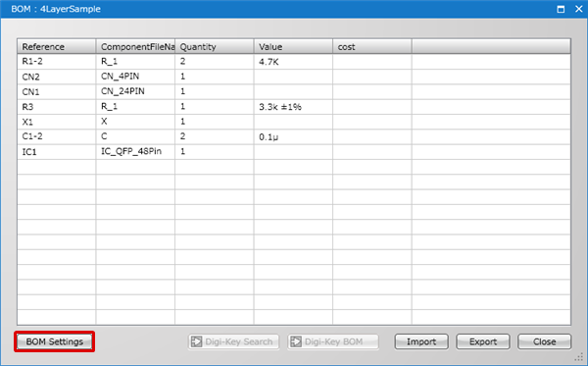Image resolution: width=588 pixels, height=366 pixels.
Task: Open BOM Settings
Action: point(54,341)
